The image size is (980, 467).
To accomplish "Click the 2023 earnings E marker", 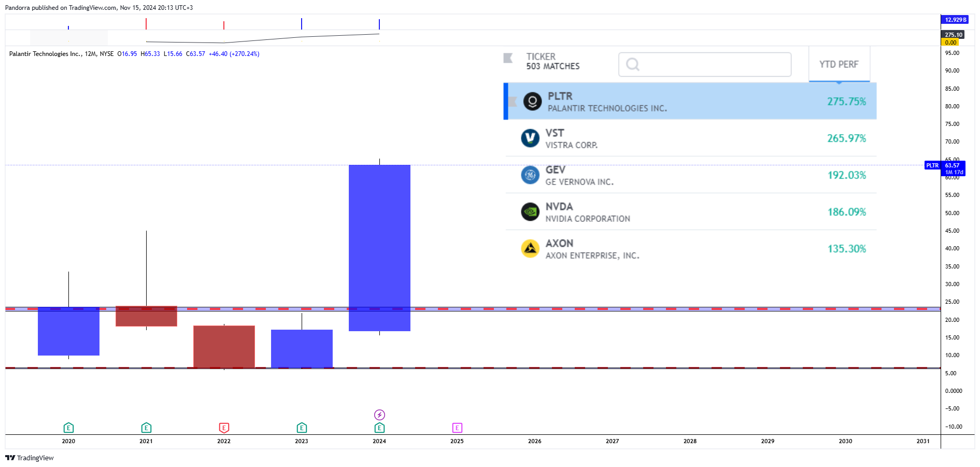I will pyautogui.click(x=302, y=428).
